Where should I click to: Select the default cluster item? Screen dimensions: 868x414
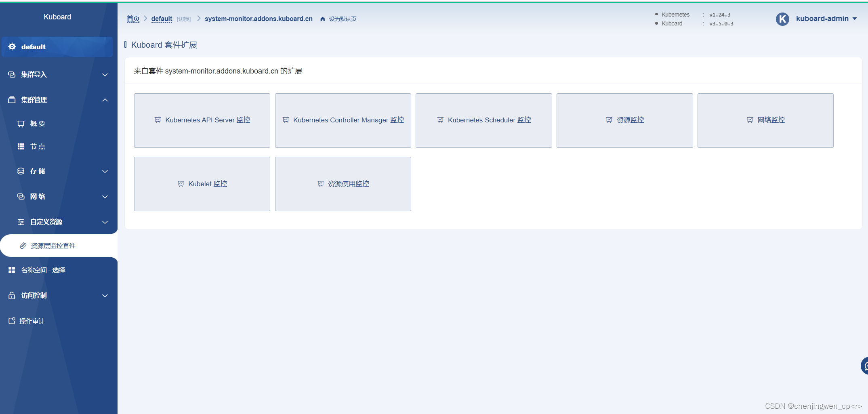click(57, 47)
